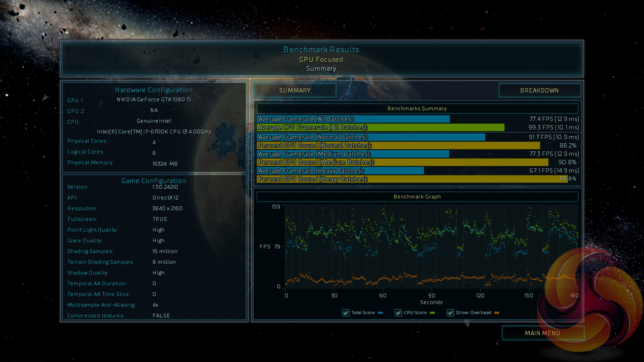Click the Game Configuration panel heading

pyautogui.click(x=153, y=181)
